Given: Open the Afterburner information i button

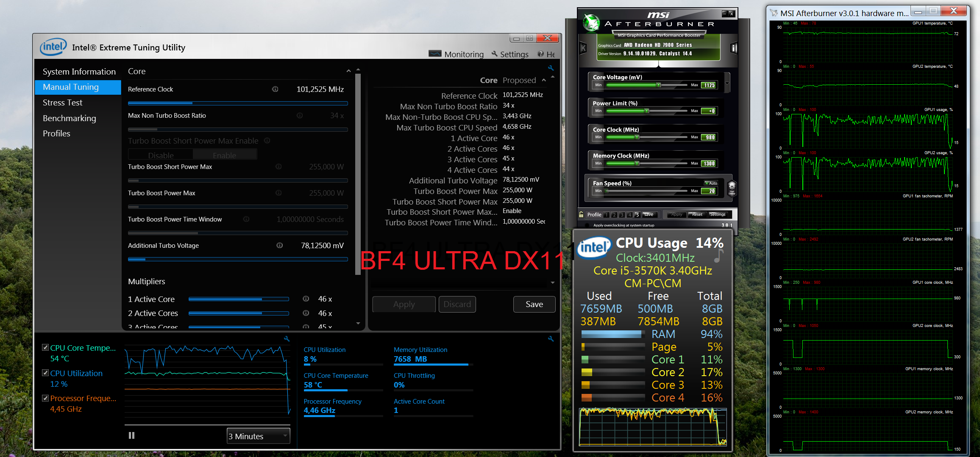Looking at the screenshot, I should pyautogui.click(x=734, y=48).
